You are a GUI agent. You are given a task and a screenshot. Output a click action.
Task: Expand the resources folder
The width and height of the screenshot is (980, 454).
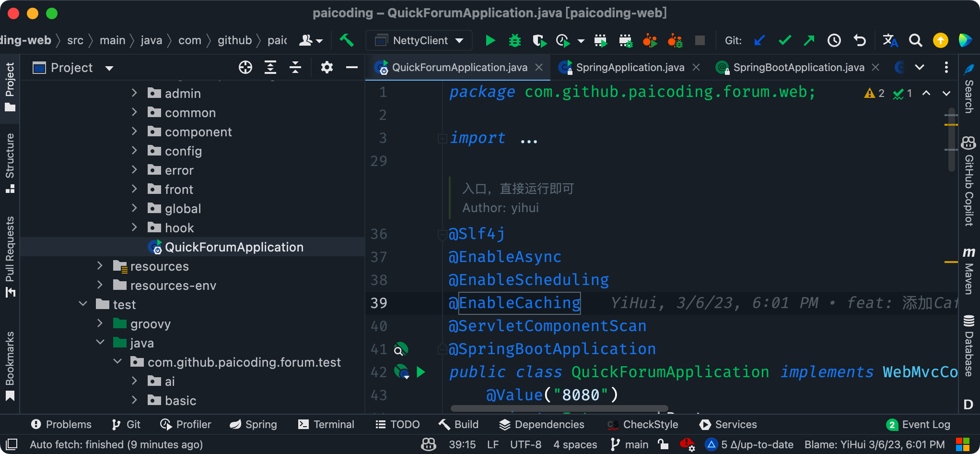pyautogui.click(x=100, y=265)
